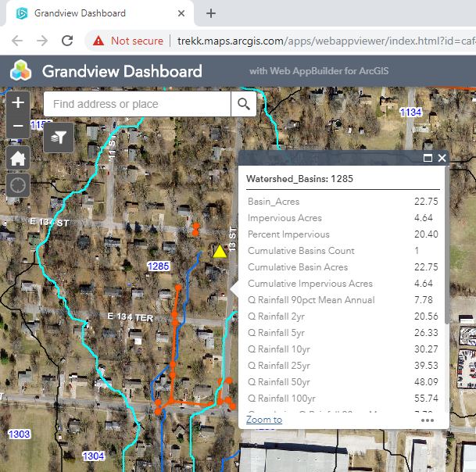The height and width of the screenshot is (472, 476).
Task: Maximize the Watershed_Basins popup
Action: tap(428, 158)
